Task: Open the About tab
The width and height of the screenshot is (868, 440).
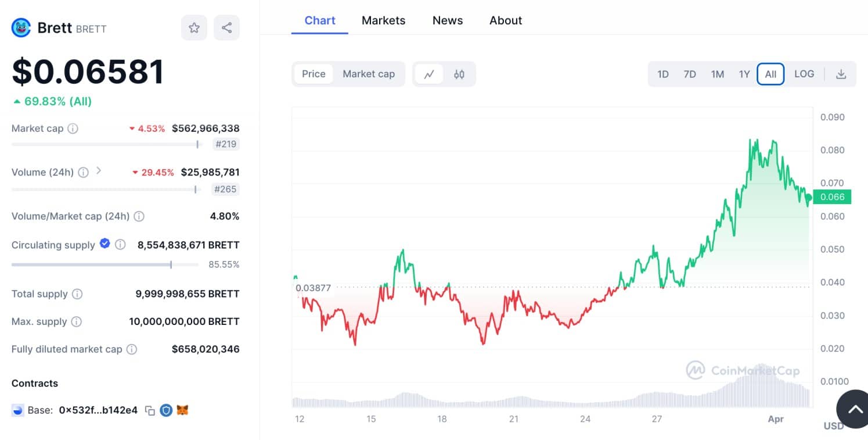Action: click(506, 20)
